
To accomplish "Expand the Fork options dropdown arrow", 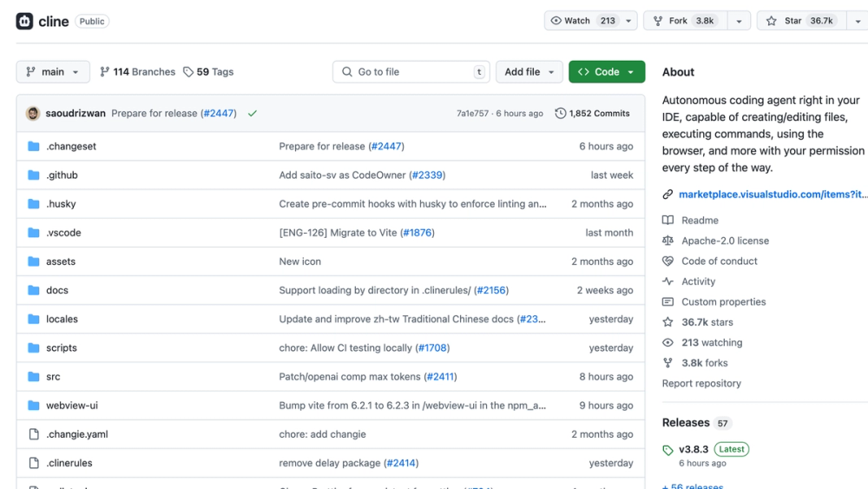I will tap(739, 21).
